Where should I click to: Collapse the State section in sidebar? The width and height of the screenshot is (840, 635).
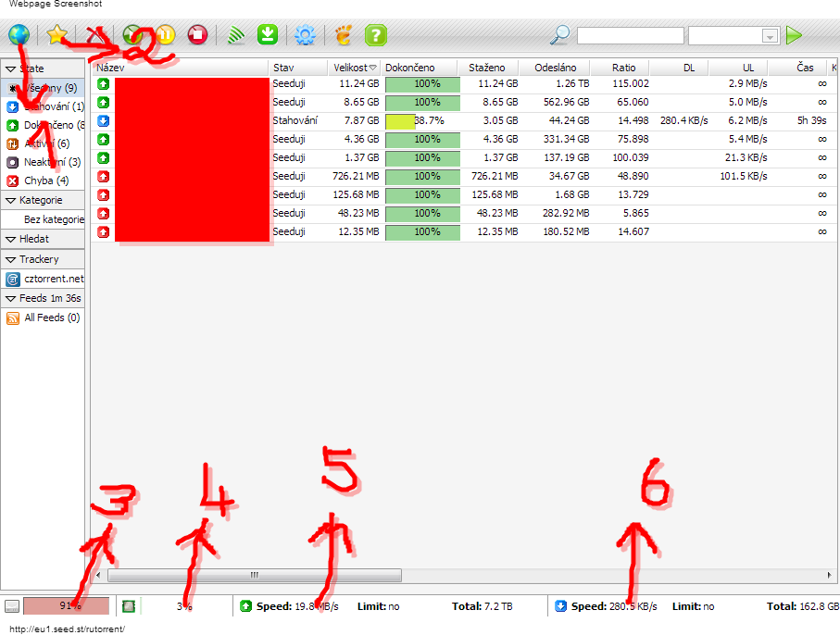[11, 68]
